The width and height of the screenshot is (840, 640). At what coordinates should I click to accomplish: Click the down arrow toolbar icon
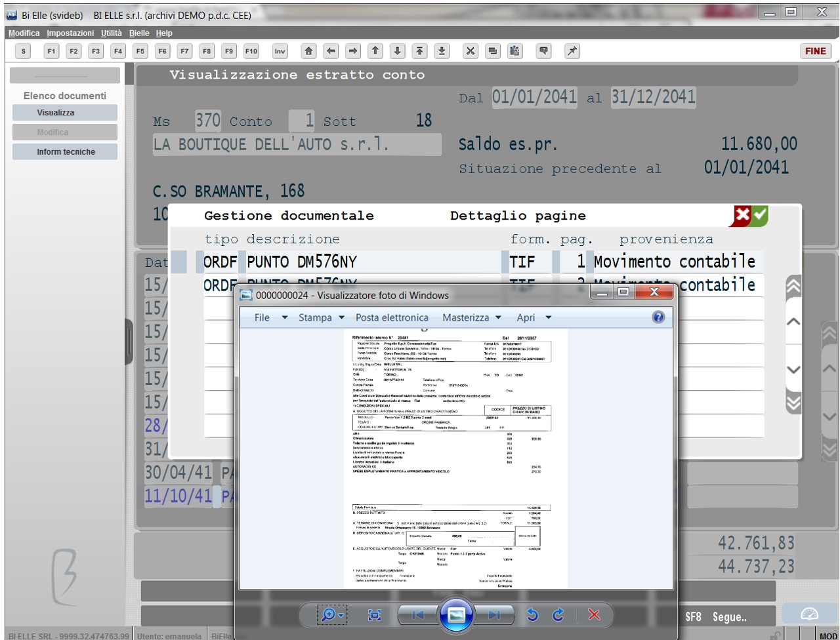point(398,51)
